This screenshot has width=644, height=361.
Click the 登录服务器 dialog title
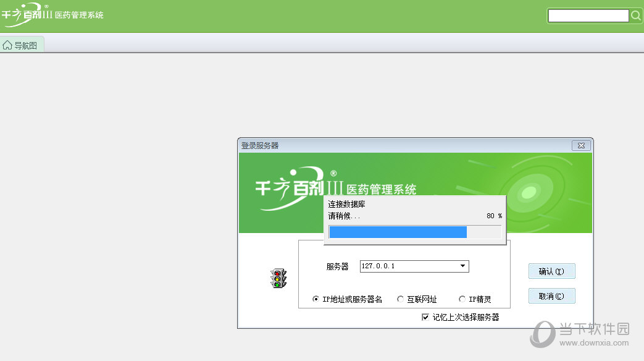(x=260, y=145)
